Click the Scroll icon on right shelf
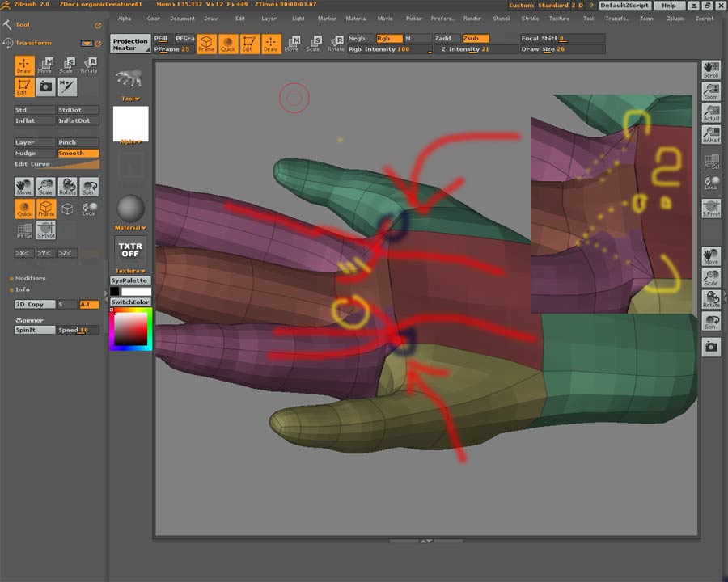The height and width of the screenshot is (582, 728). [x=711, y=70]
